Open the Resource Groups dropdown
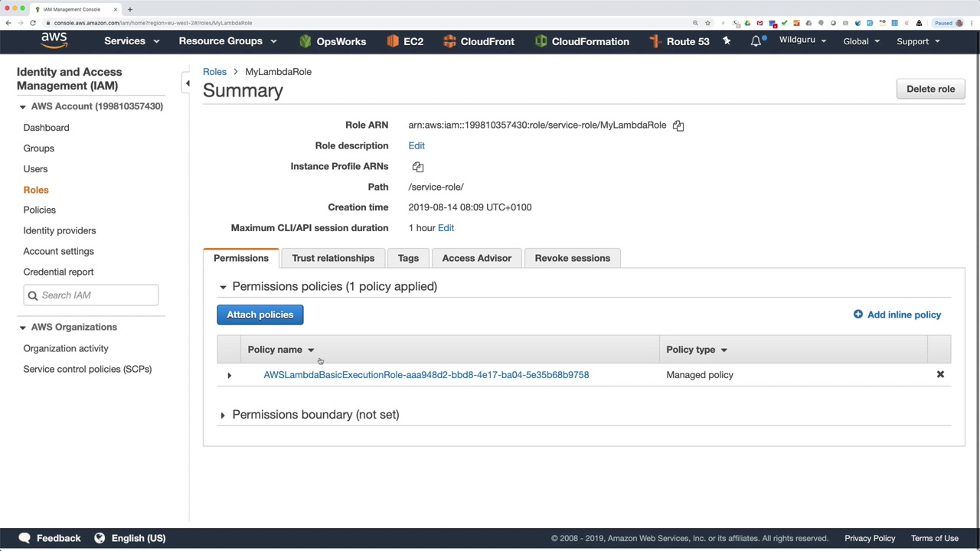 [x=227, y=41]
